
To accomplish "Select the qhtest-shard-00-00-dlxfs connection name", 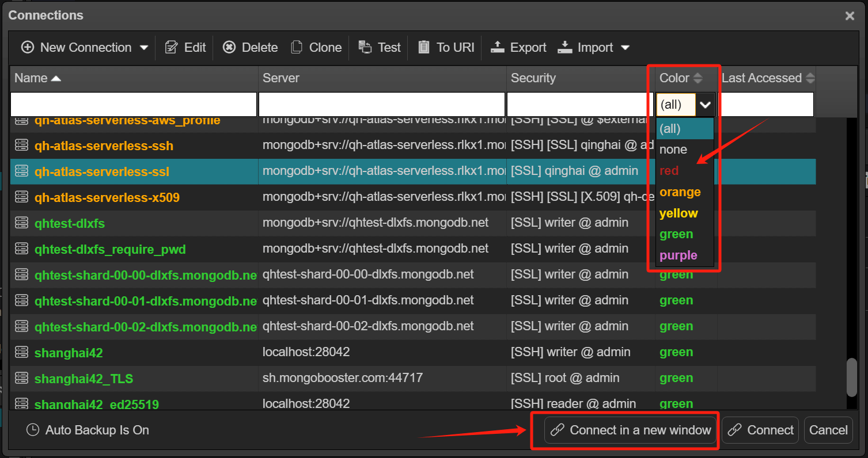I will (x=146, y=276).
